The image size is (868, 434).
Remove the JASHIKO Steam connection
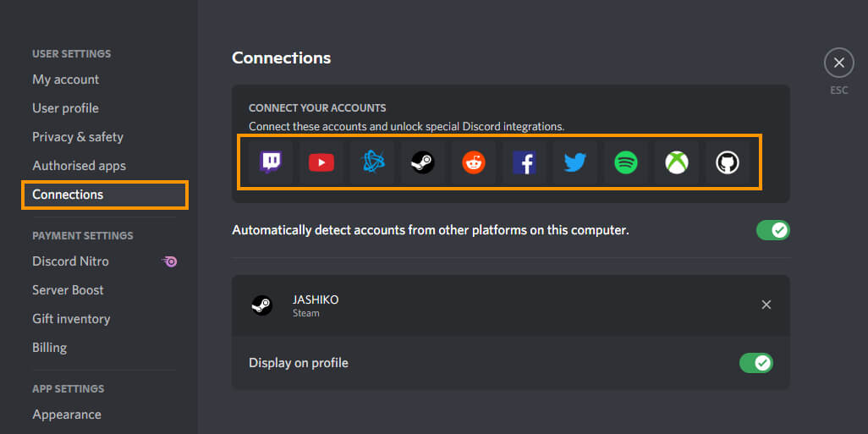coord(766,305)
